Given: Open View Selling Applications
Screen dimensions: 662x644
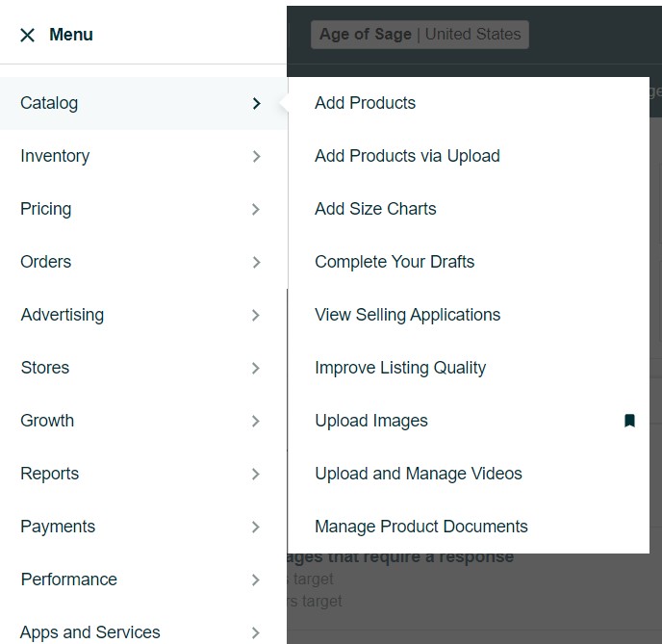Looking at the screenshot, I should click(469, 315).
